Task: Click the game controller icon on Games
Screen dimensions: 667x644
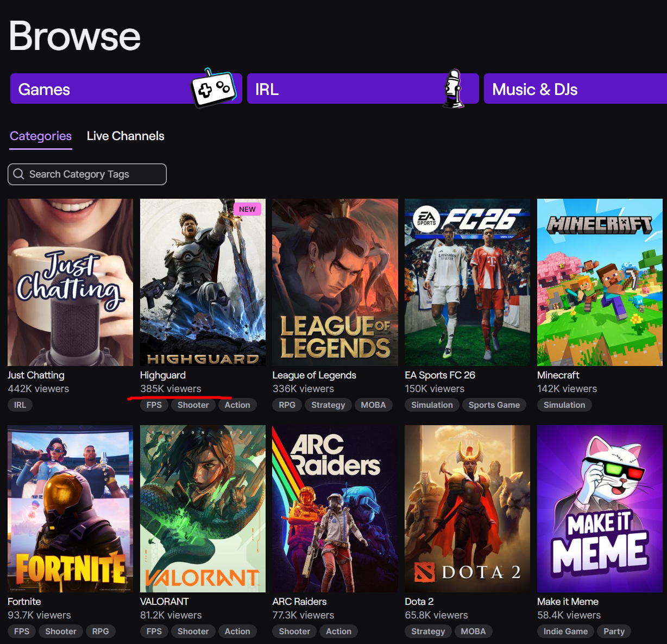Action: pyautogui.click(x=214, y=89)
